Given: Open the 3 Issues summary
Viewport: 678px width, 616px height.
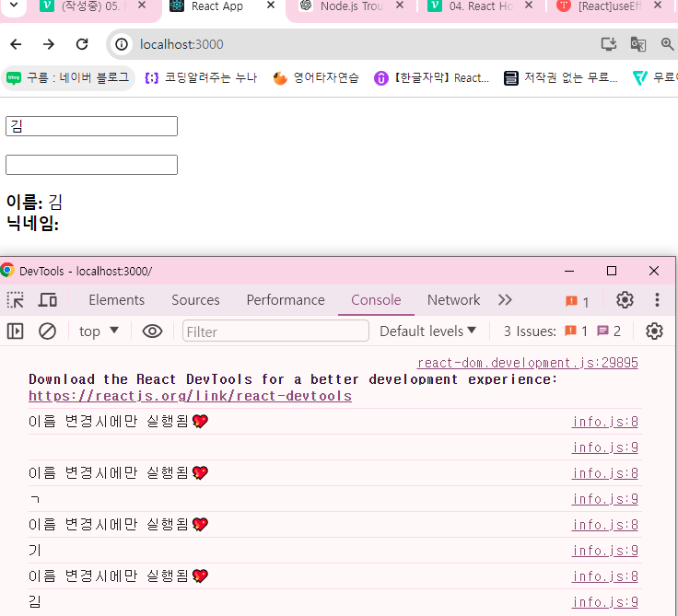Looking at the screenshot, I should coord(562,331).
